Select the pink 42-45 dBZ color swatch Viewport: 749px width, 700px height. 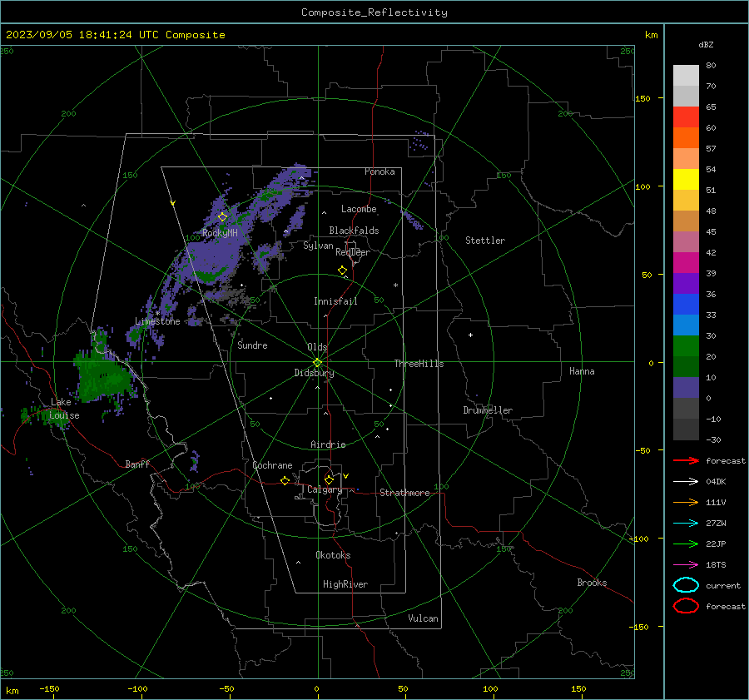[686, 242]
